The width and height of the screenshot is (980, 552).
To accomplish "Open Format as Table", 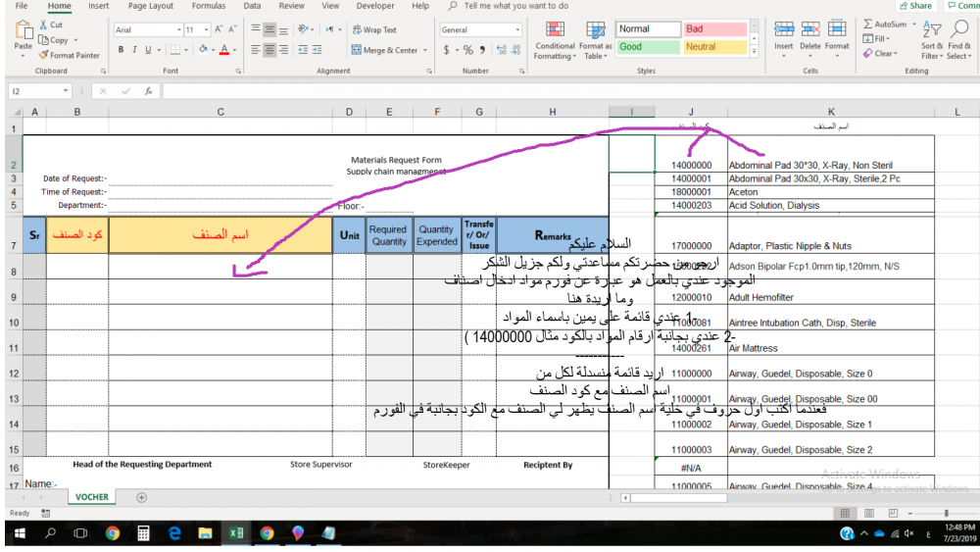I will (595, 40).
